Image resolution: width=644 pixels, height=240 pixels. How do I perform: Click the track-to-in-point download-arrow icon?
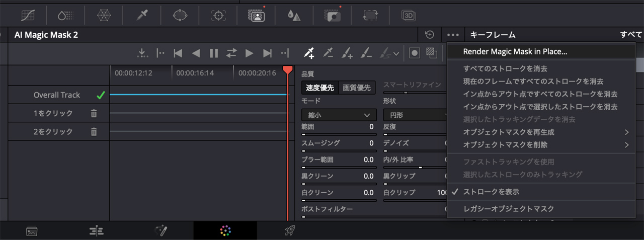[x=142, y=53]
